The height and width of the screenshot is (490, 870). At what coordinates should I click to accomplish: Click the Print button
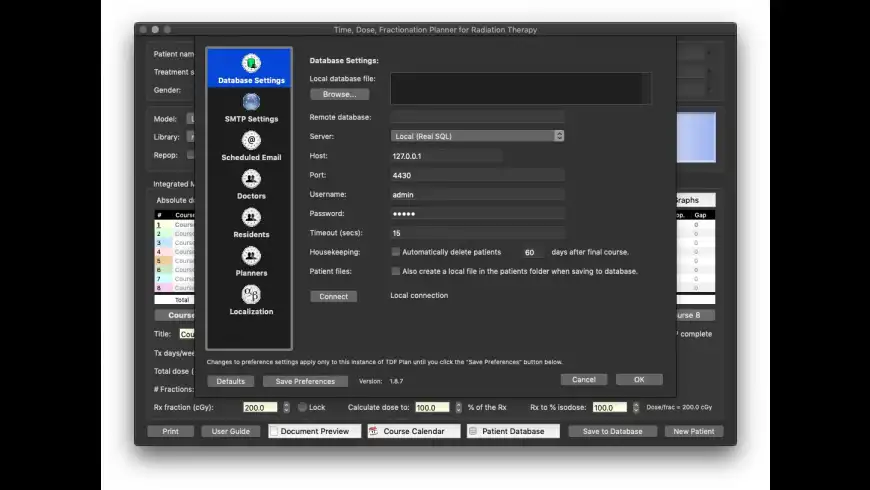click(x=170, y=431)
